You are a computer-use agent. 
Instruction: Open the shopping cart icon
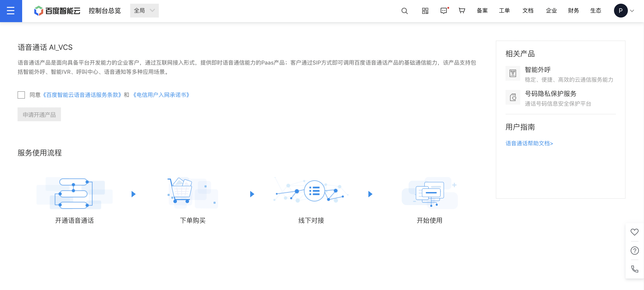(x=462, y=11)
